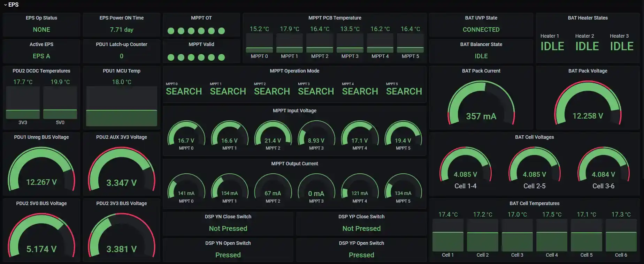Click the Cell 1-4 voltage gauge

[466, 164]
